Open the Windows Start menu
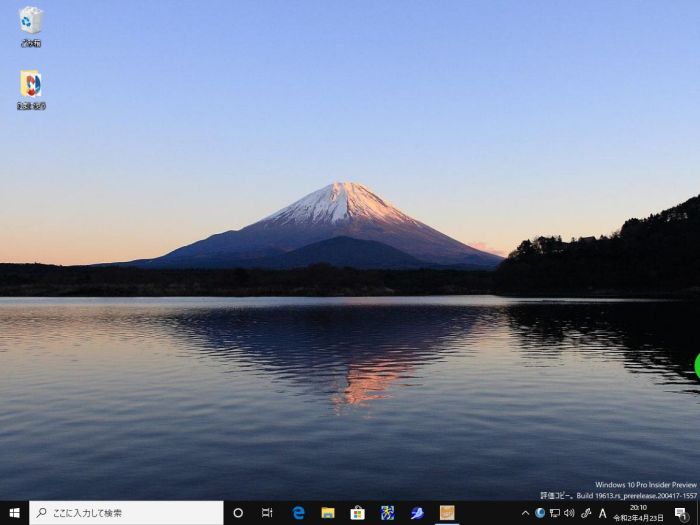Image resolution: width=700 pixels, height=525 pixels. (x=14, y=513)
